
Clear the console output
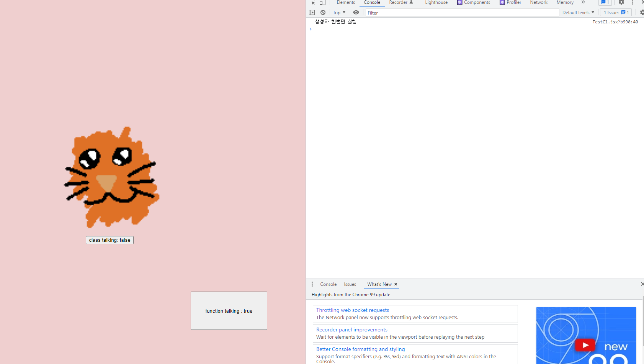[x=323, y=13]
